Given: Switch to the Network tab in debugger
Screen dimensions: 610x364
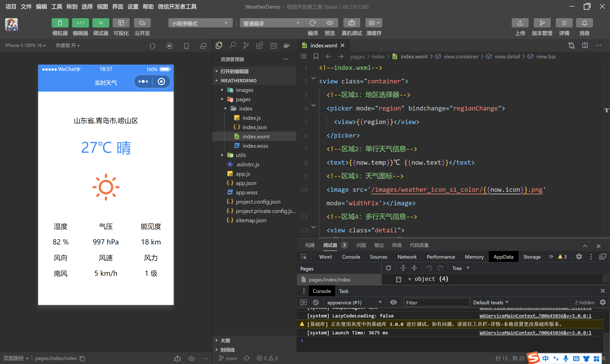Looking at the screenshot, I should click(x=407, y=257).
